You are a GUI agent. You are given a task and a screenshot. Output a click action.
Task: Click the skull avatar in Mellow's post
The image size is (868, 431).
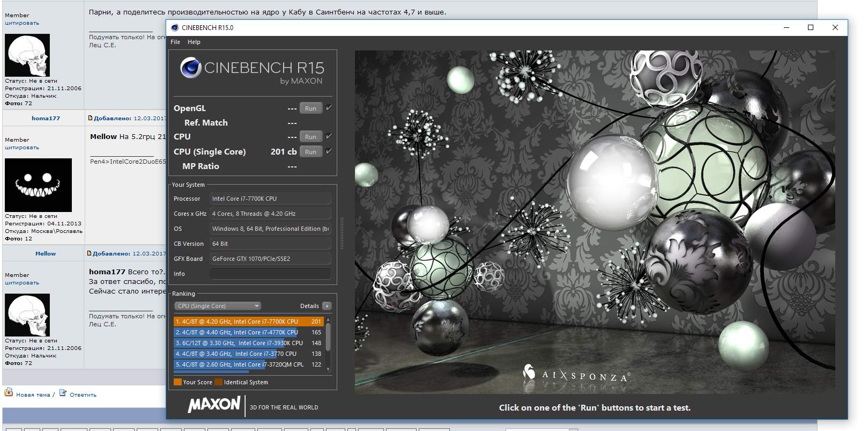(x=27, y=315)
